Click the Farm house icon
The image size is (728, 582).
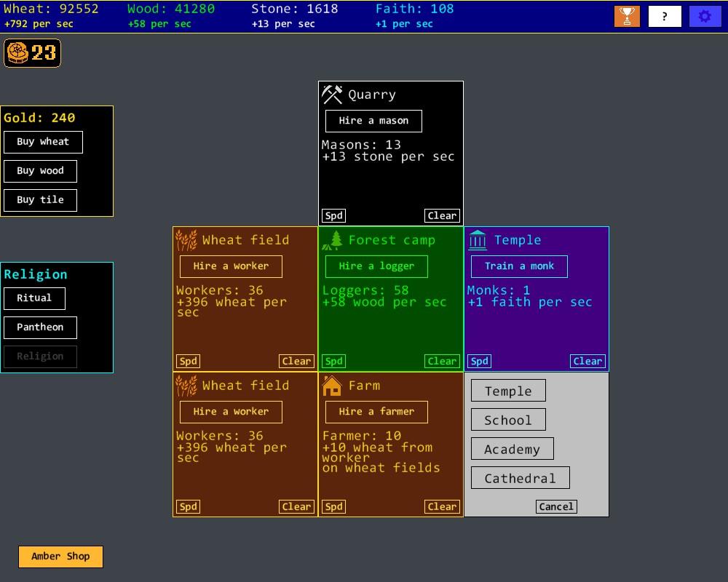(x=332, y=386)
